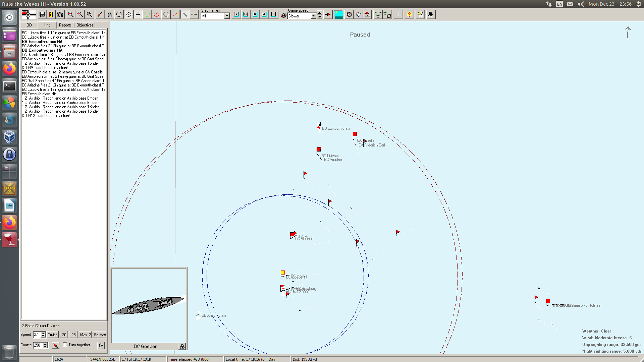Click the Cruise speed button

(x=52, y=335)
